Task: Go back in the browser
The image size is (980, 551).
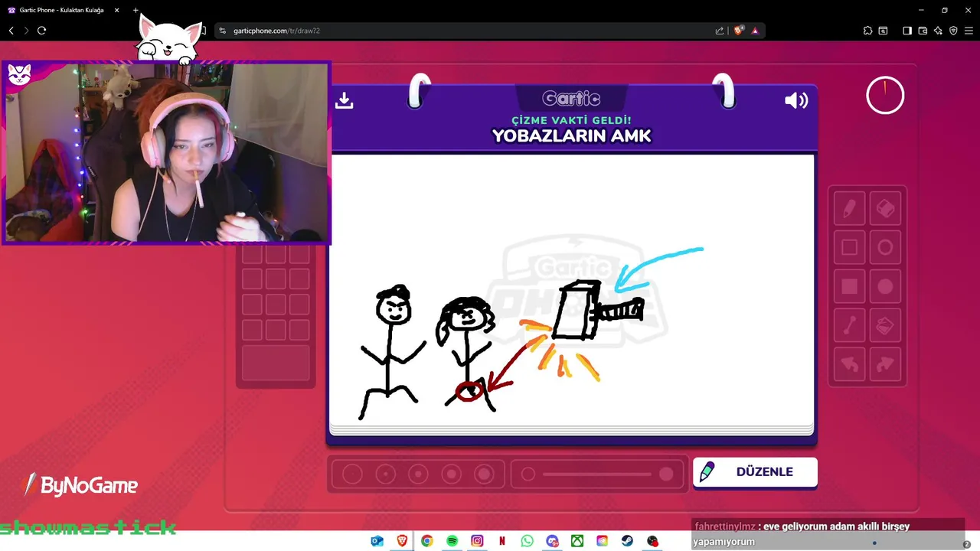Action: pyautogui.click(x=11, y=31)
